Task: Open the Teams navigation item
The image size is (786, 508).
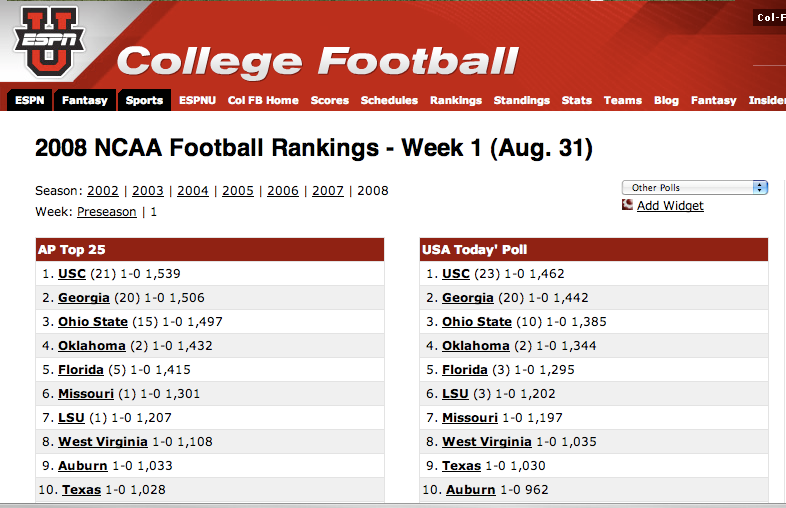Action: 623,100
